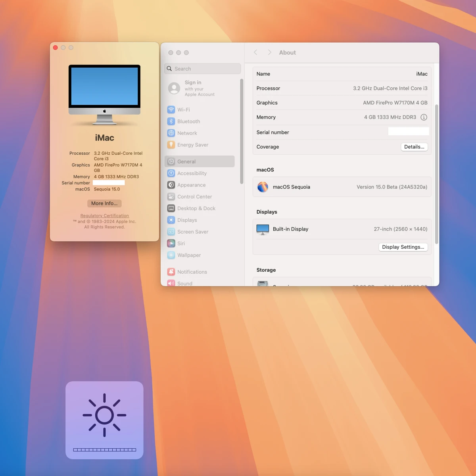Screen dimensions: 476x476
Task: Click the brightness sun overlay icon
Action: [x=104, y=415]
